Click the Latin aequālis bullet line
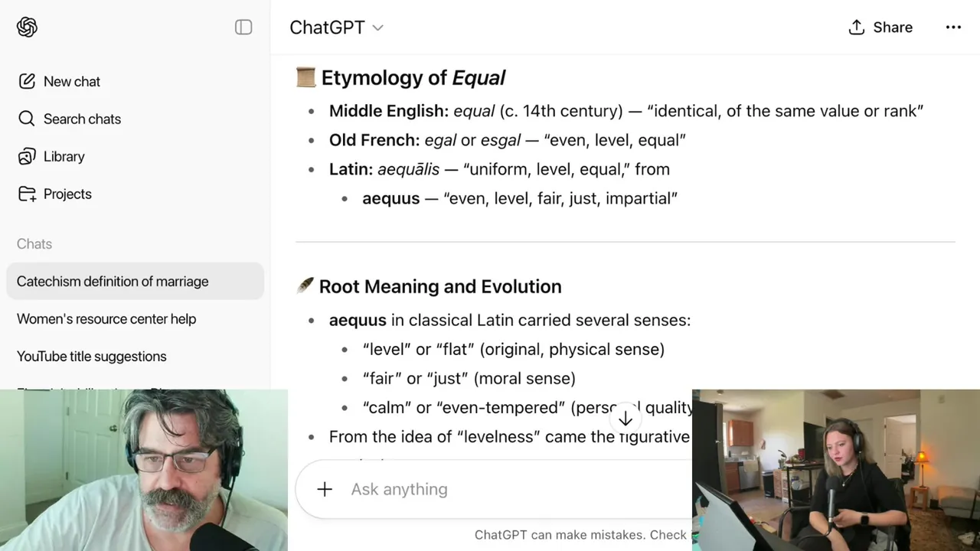The width and height of the screenshot is (980, 551). [499, 169]
